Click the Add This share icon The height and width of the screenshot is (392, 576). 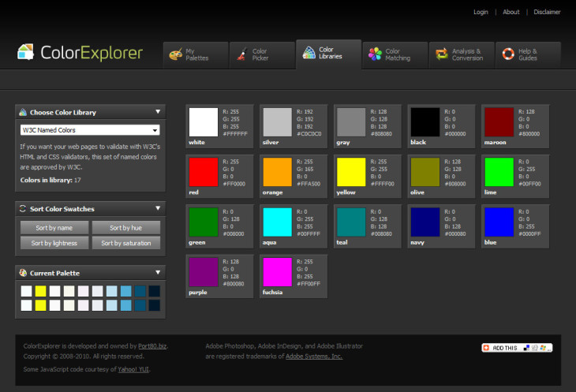pyautogui.click(x=486, y=348)
